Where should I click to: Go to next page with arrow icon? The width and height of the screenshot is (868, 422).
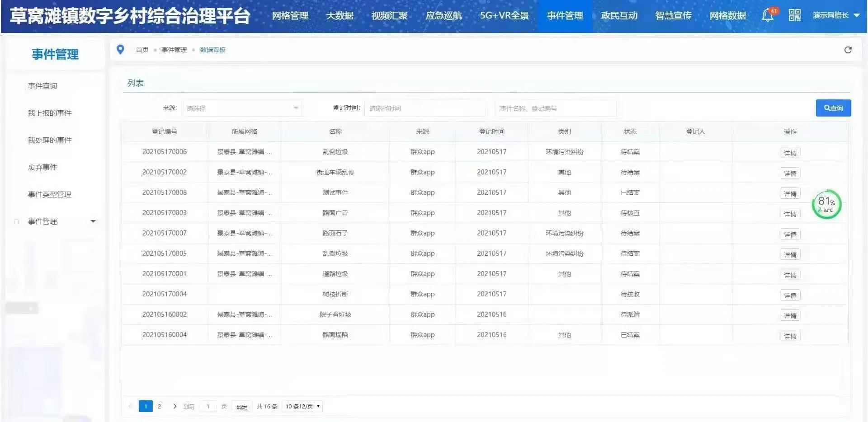[175, 406]
